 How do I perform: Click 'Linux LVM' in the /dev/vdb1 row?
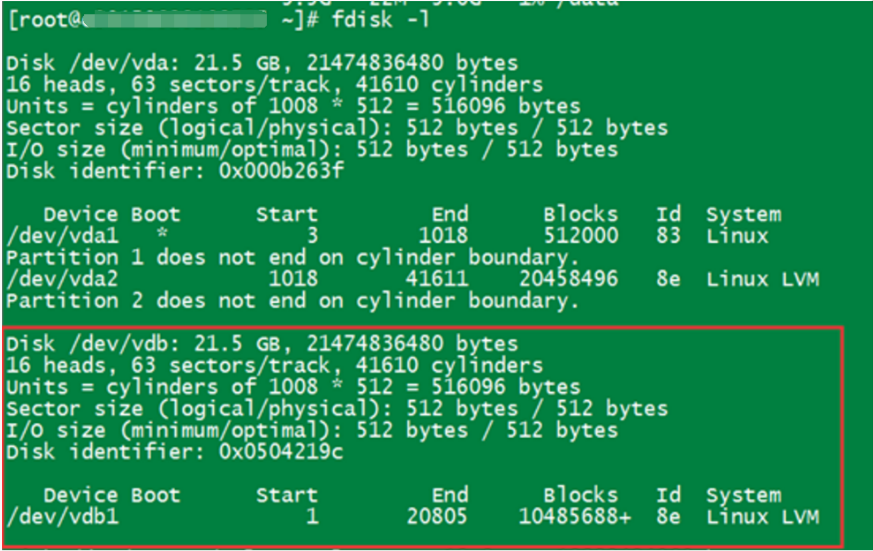[762, 517]
